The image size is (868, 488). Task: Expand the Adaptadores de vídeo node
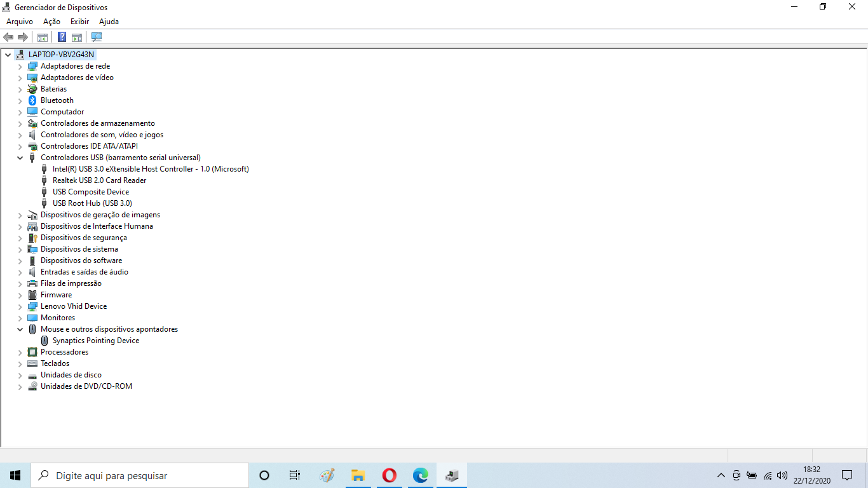coord(20,78)
